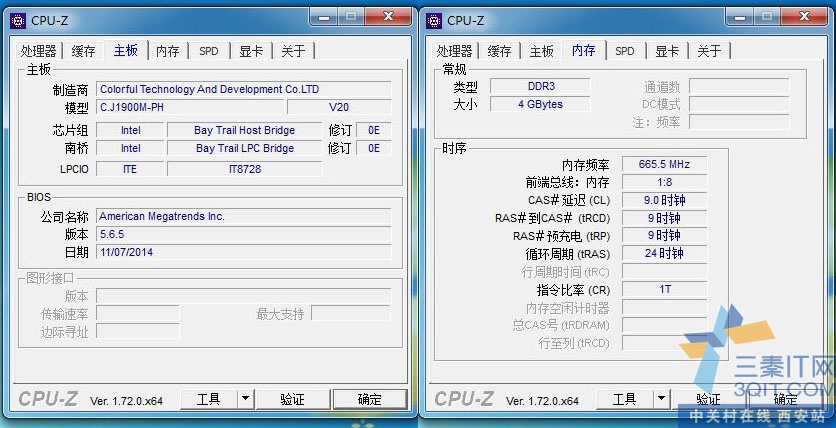836x428 pixels.
Task: Click LPCIO vendor value ITE
Action: click(130, 169)
